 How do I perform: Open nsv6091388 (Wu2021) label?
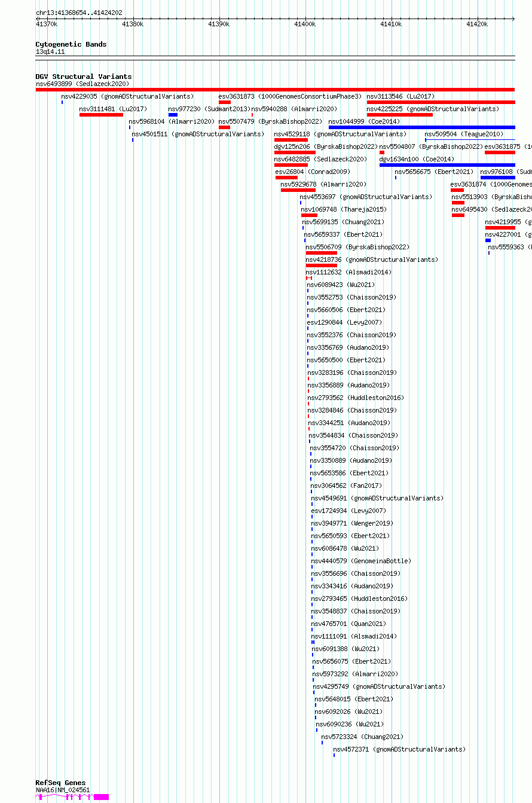(346, 649)
